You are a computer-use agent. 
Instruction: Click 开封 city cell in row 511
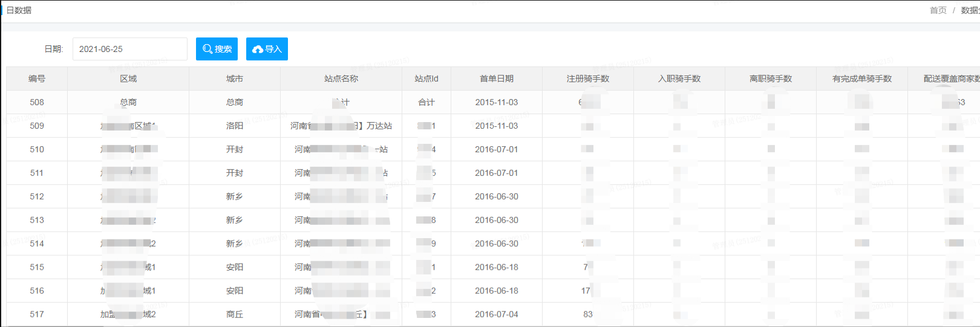click(x=235, y=173)
